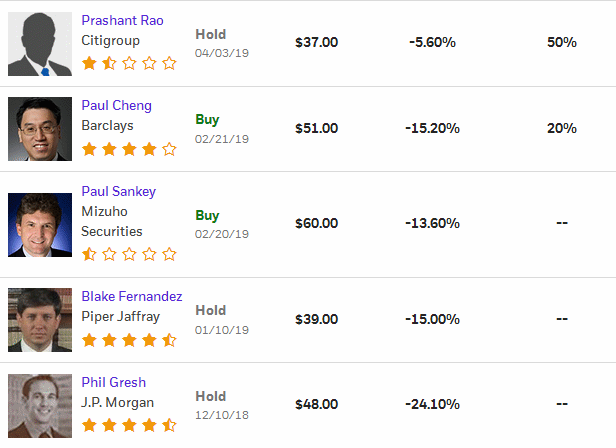The image size is (616, 448).
Task: Click the $60.00 price target
Action: [x=317, y=223]
